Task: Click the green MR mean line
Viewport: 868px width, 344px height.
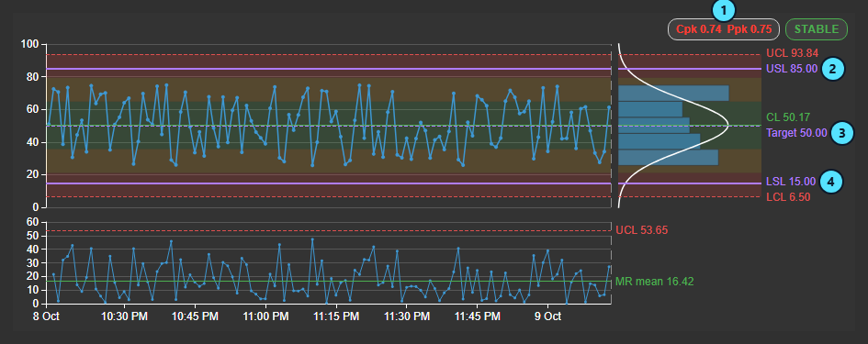Action: click(x=329, y=281)
